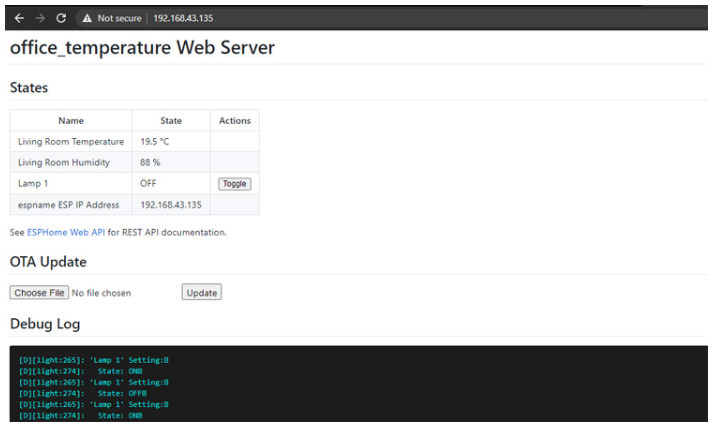The image size is (720, 426).
Task: Click the browser forward arrow
Action: (x=40, y=18)
